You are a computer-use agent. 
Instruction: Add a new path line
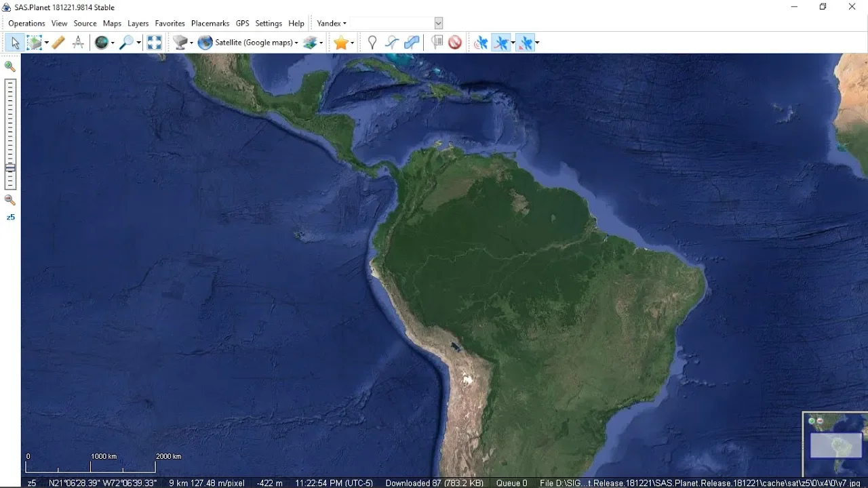pyautogui.click(x=392, y=43)
